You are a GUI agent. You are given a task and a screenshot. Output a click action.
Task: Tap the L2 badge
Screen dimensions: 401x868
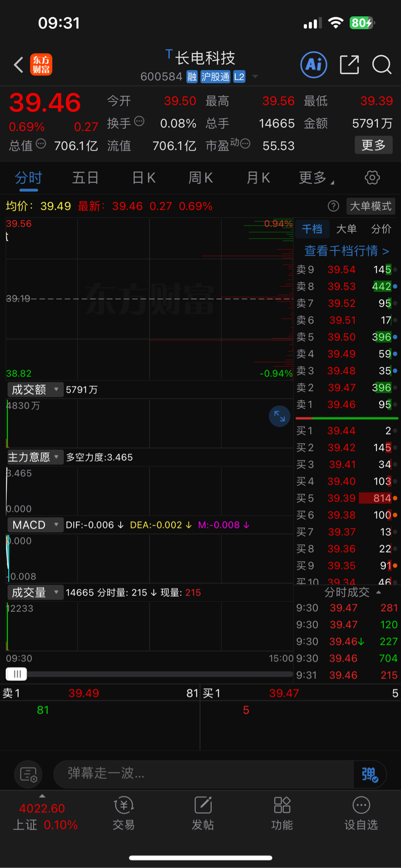[239, 77]
